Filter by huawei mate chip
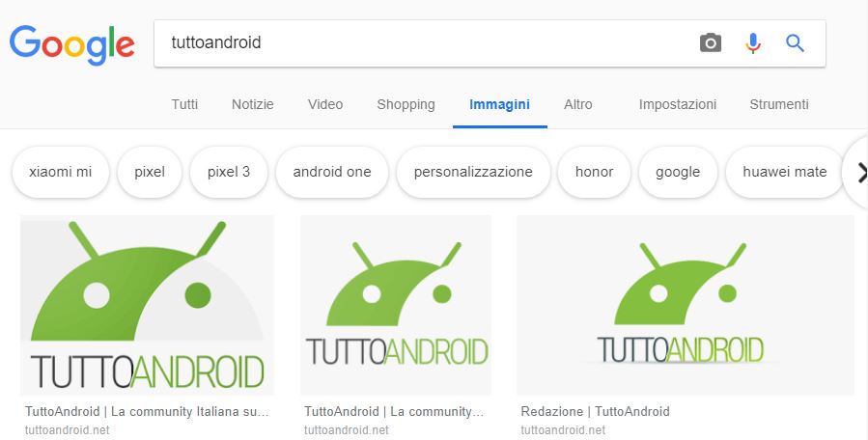868x440 pixels. tap(784, 172)
